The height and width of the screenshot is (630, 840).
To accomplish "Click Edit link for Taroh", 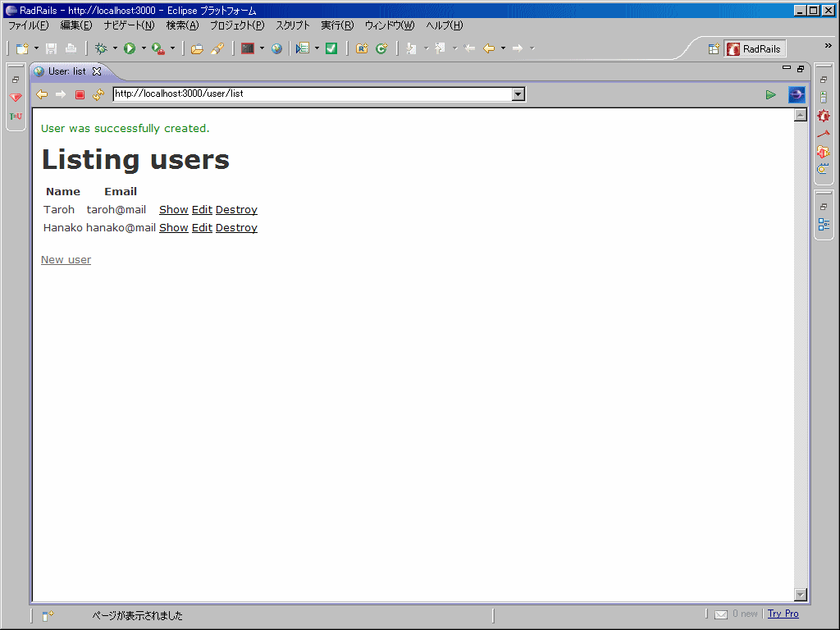I will click(x=202, y=210).
